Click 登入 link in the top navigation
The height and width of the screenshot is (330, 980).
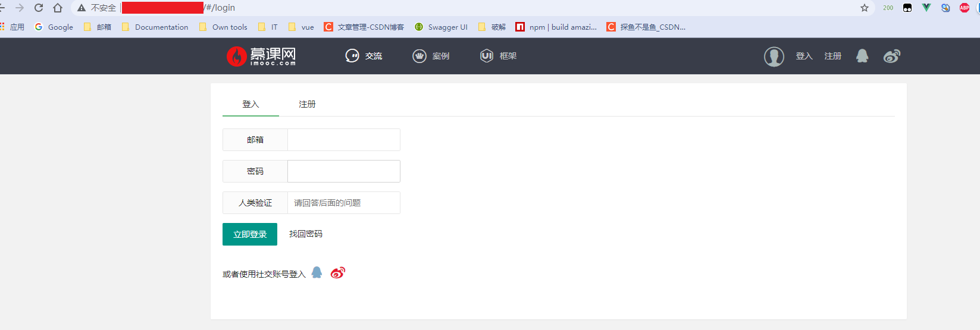pyautogui.click(x=804, y=56)
